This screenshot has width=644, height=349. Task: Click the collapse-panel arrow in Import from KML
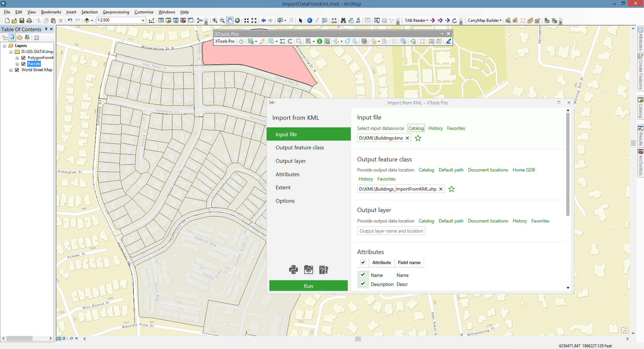pos(272,103)
